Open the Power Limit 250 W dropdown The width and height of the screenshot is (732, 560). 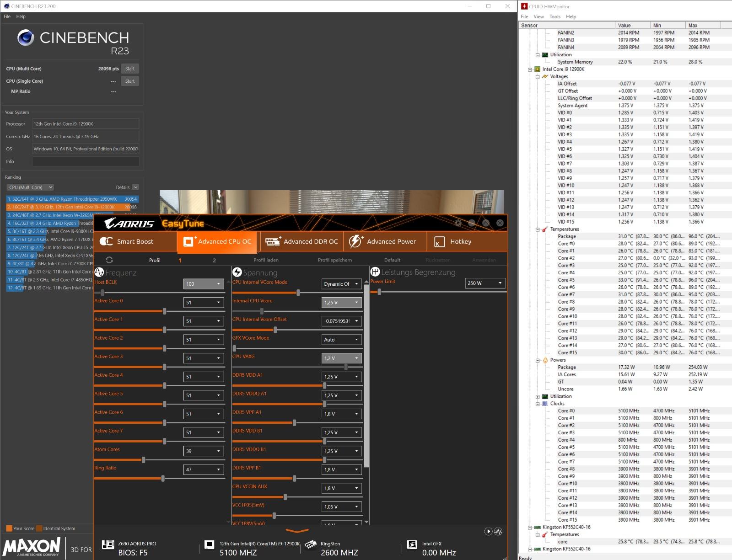pyautogui.click(x=485, y=283)
